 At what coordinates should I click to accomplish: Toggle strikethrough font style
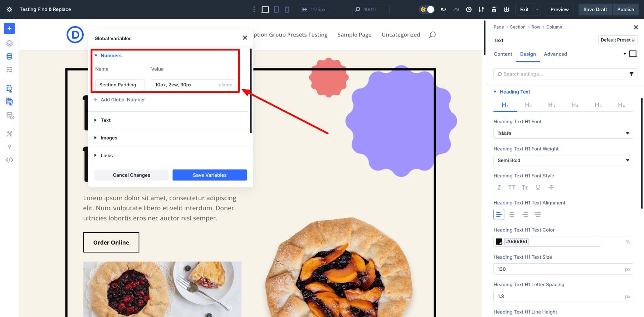(x=551, y=187)
